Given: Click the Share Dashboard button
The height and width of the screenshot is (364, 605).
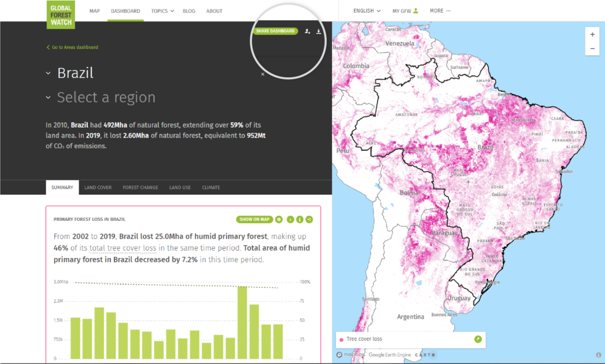Looking at the screenshot, I should click(x=275, y=31).
